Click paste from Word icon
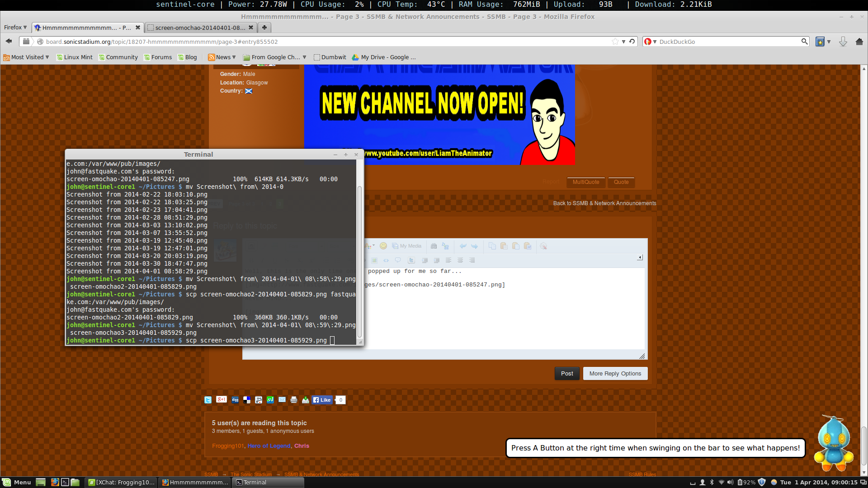The width and height of the screenshot is (868, 488). coord(528,246)
